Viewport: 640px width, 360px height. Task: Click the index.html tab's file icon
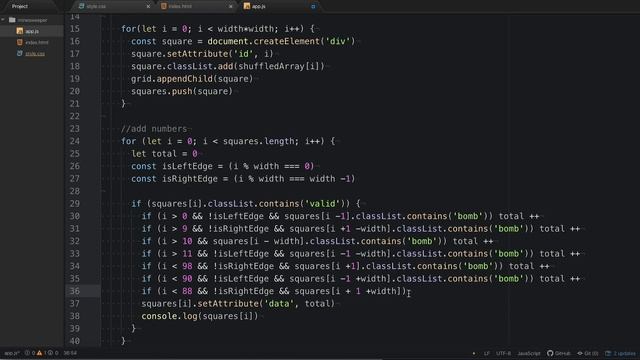[164, 6]
